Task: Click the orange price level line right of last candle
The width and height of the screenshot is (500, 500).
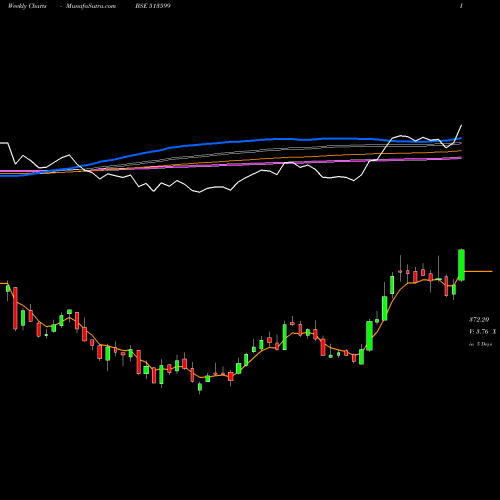Action: [478, 272]
